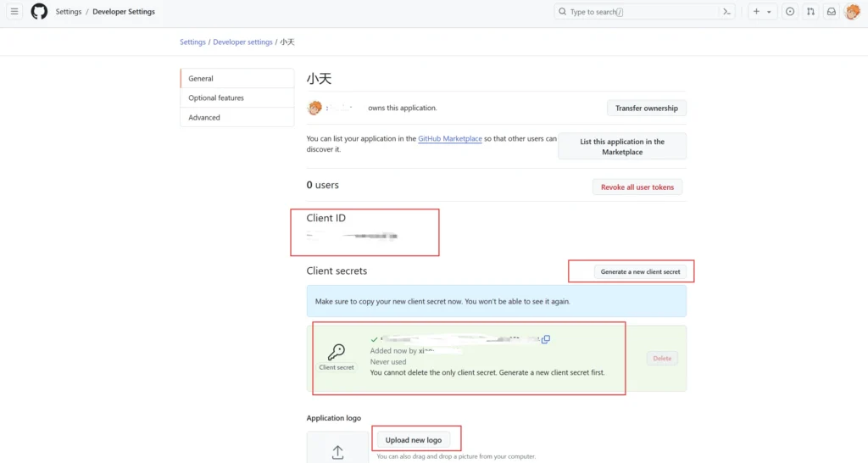Open the Notifications inbox icon

[832, 12]
